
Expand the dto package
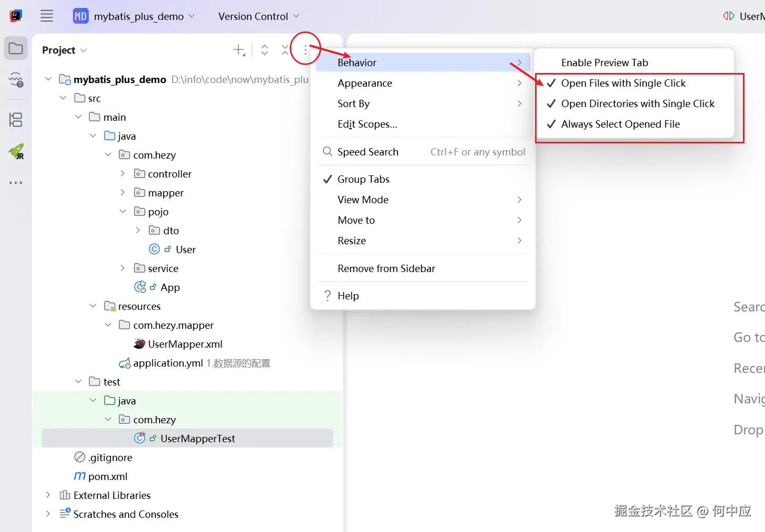pyautogui.click(x=138, y=230)
